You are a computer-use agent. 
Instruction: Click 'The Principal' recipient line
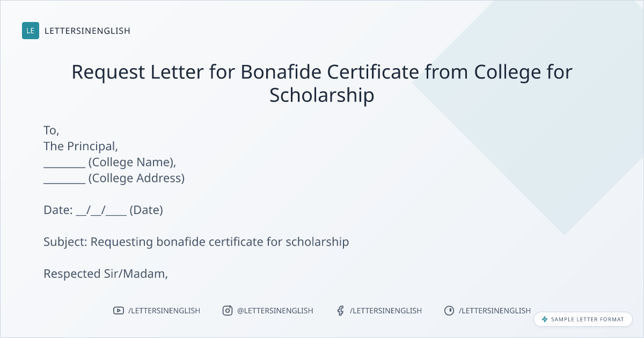click(x=80, y=146)
